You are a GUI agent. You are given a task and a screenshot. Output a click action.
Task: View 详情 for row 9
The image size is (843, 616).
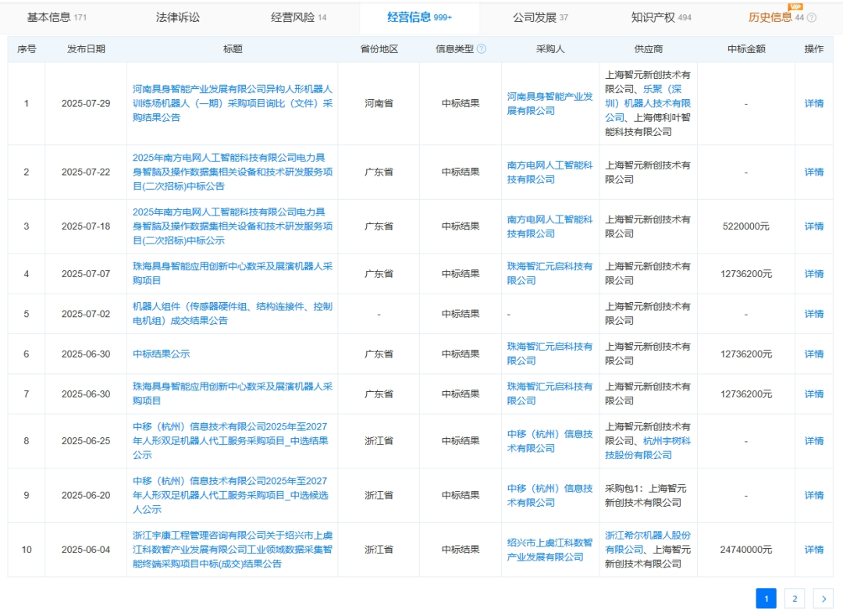click(x=814, y=495)
